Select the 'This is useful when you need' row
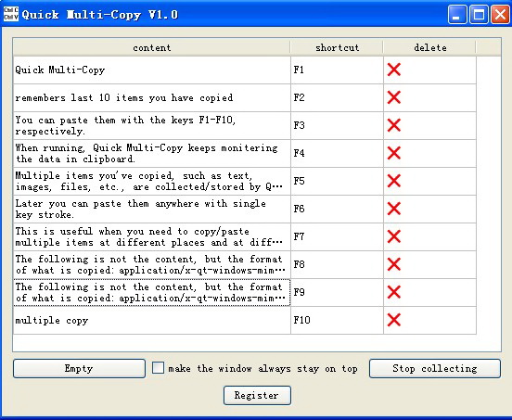Image resolution: width=512 pixels, height=420 pixels. tap(152, 237)
